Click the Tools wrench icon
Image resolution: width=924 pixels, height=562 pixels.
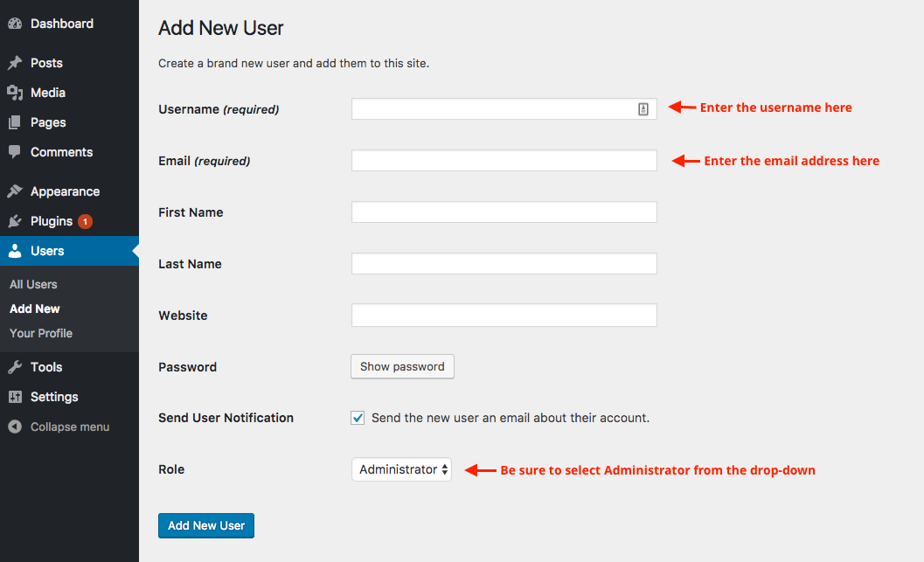[x=15, y=367]
